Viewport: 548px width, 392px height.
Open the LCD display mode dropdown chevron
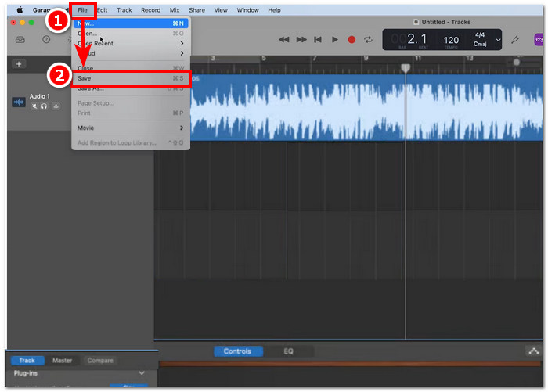click(498, 40)
